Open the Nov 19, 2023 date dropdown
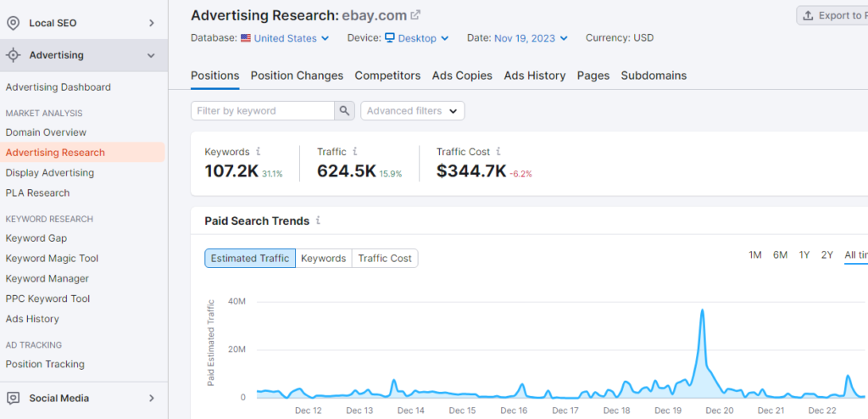The width and height of the screenshot is (868, 419). pos(531,38)
